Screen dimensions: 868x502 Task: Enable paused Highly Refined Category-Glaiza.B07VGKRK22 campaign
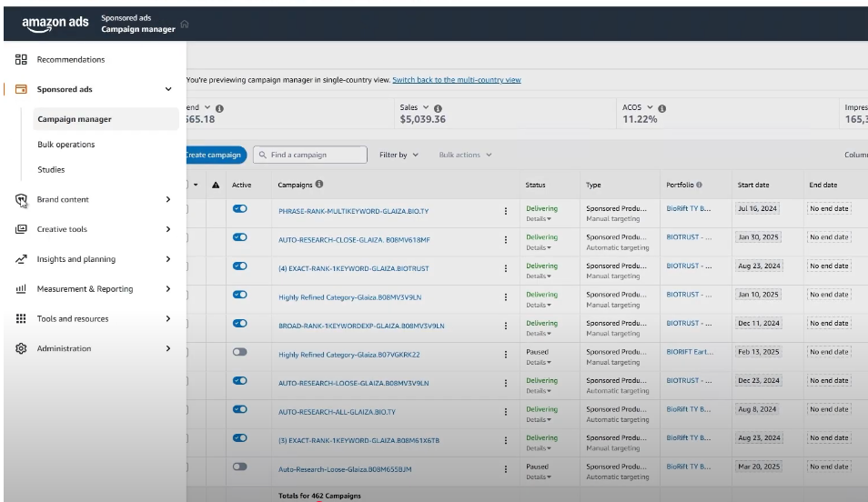[x=239, y=352]
